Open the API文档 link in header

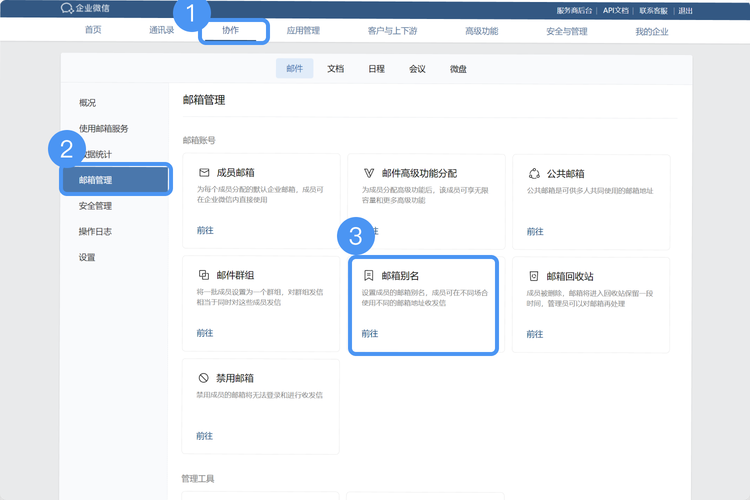616,10
